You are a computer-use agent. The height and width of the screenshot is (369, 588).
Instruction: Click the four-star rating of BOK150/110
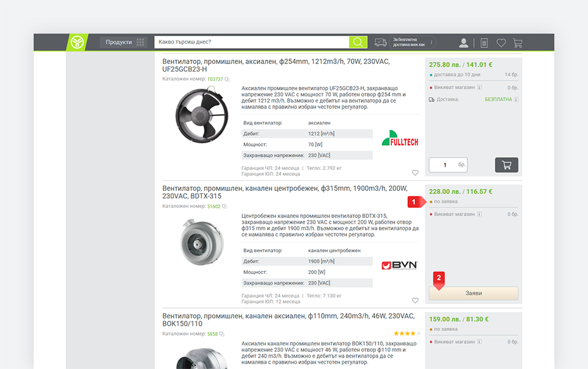click(x=405, y=333)
